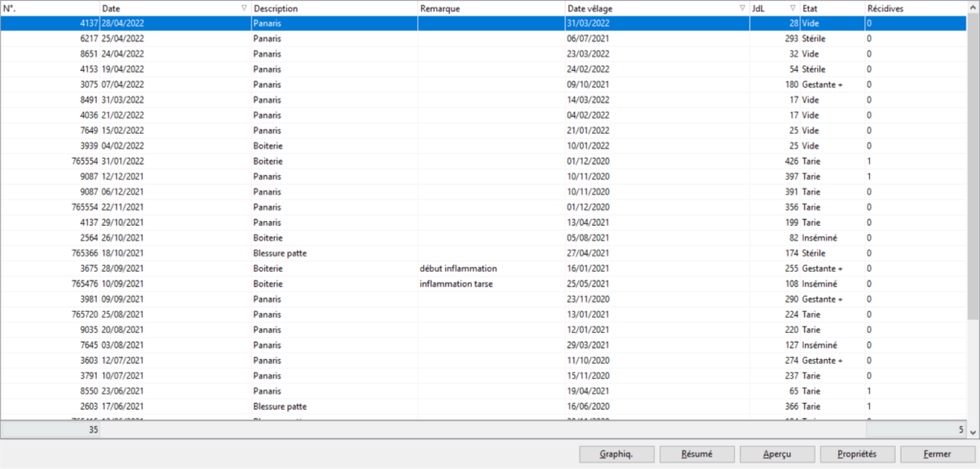Click the vertical scrollbar up arrow
Image resolution: width=980 pixels, height=469 pixels.
point(972,8)
